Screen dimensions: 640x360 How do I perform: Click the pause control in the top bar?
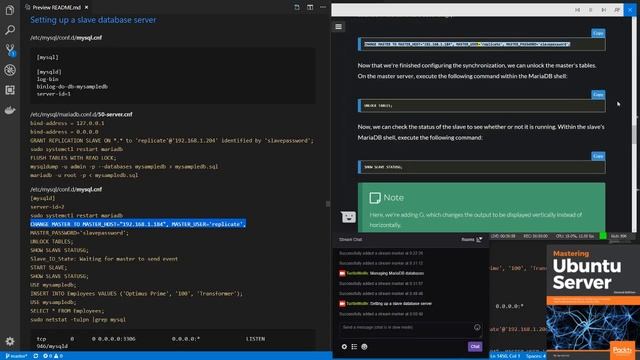[591, 10]
